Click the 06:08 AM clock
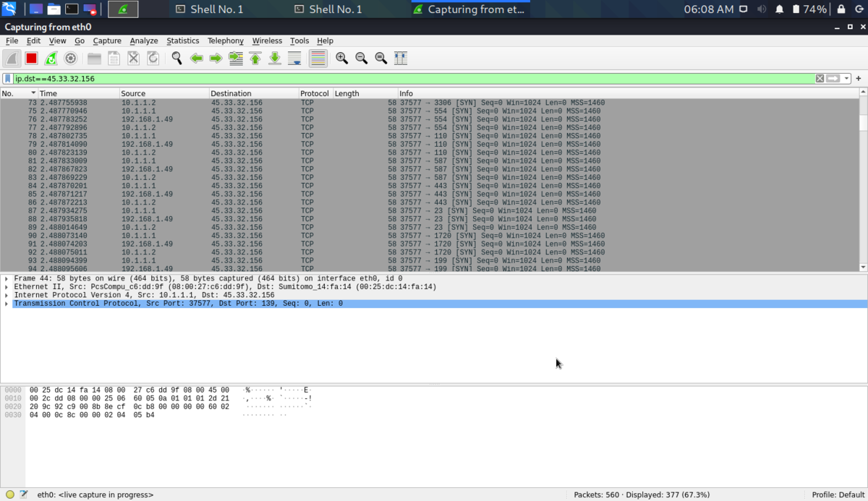 (x=709, y=9)
